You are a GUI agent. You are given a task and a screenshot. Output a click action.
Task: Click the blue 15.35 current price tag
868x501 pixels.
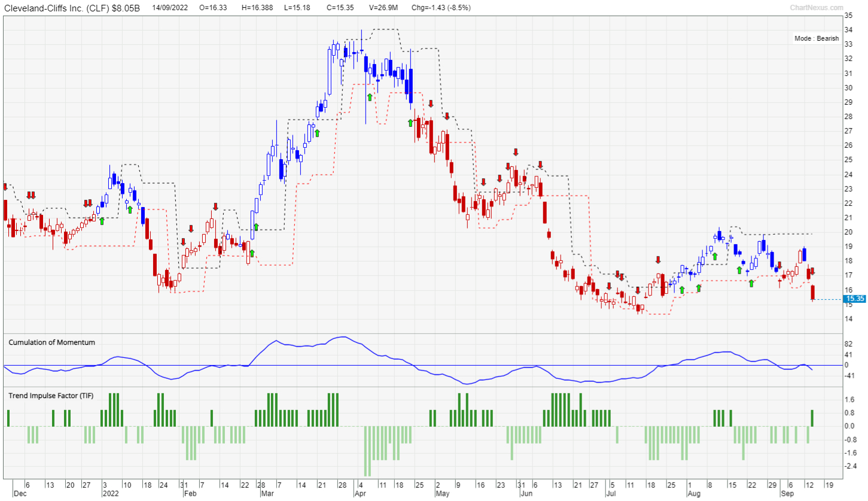(x=856, y=299)
